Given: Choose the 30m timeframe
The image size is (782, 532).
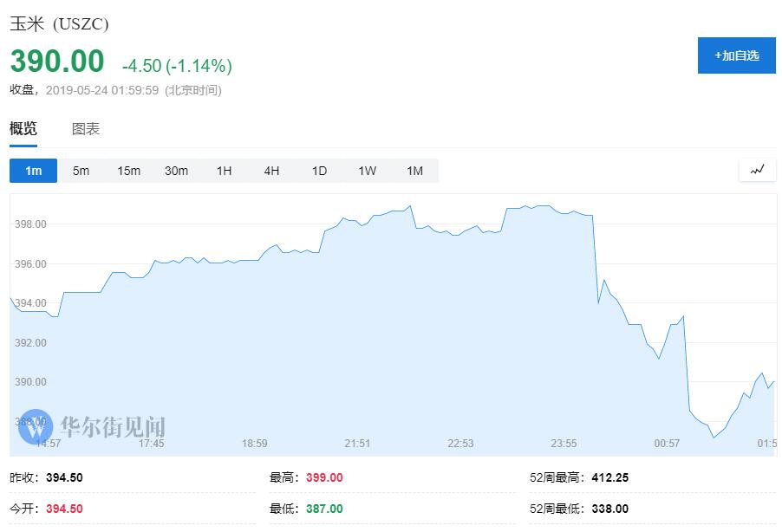Looking at the screenshot, I should (x=176, y=171).
